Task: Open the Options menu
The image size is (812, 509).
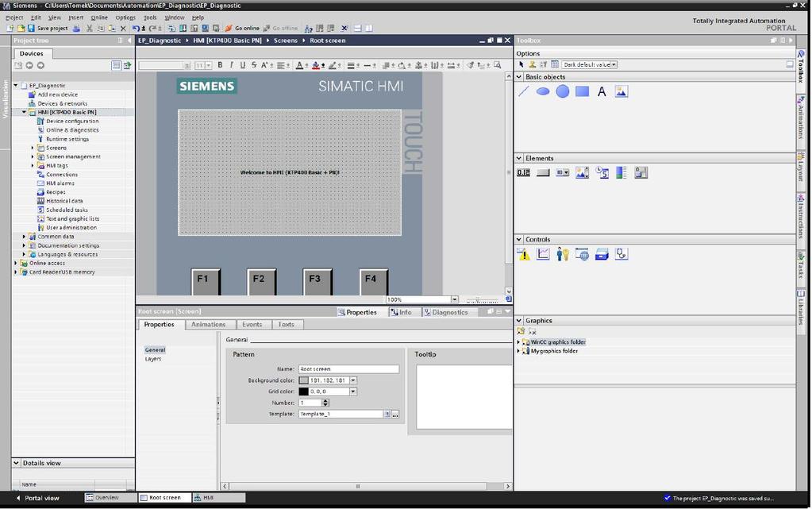Action: (125, 17)
